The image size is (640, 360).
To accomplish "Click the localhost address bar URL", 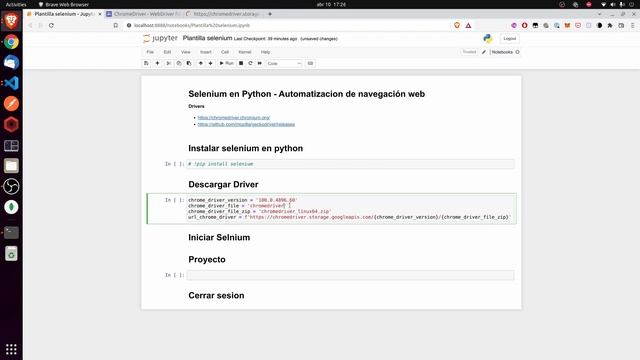I will (192, 25).
